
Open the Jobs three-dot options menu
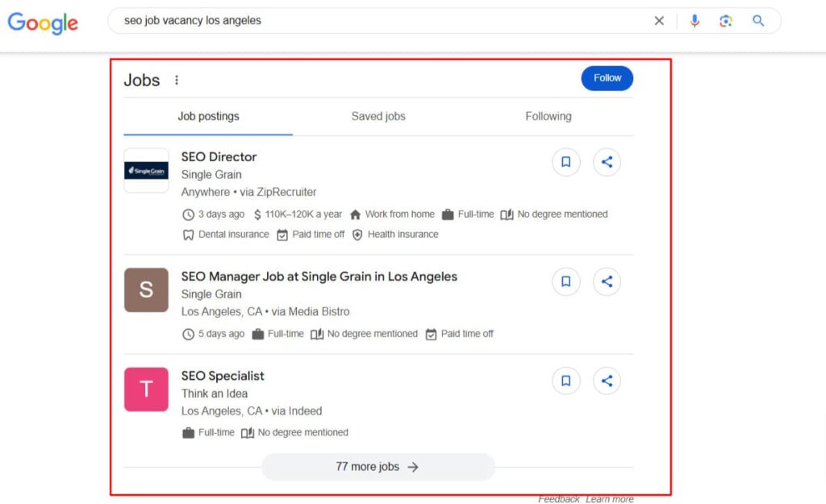[x=177, y=80]
